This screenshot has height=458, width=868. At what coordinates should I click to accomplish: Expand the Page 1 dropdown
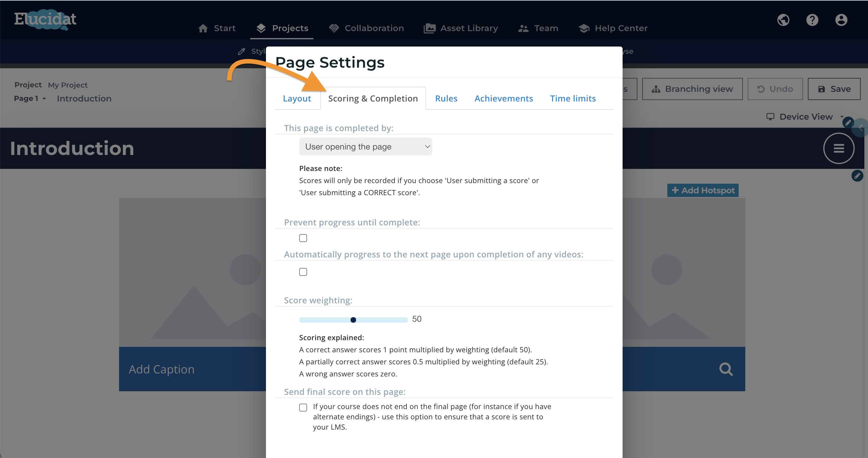point(30,98)
